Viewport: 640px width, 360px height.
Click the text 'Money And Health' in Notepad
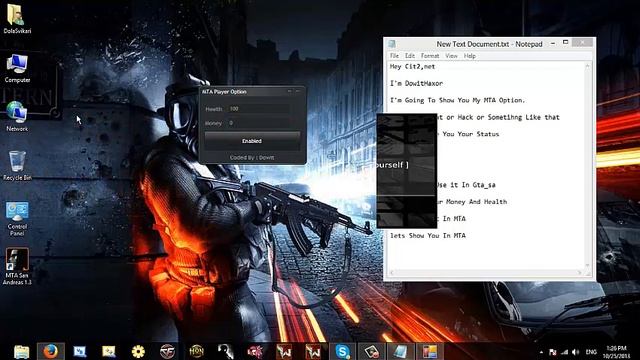point(476,202)
